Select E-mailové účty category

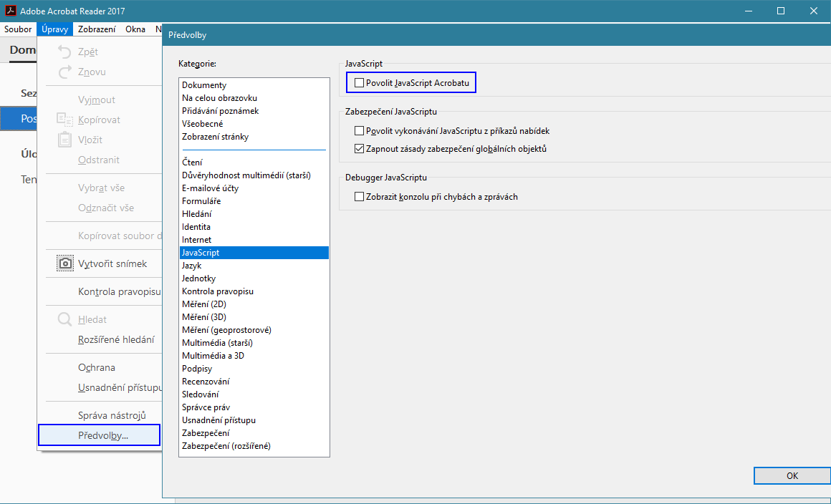254,188
